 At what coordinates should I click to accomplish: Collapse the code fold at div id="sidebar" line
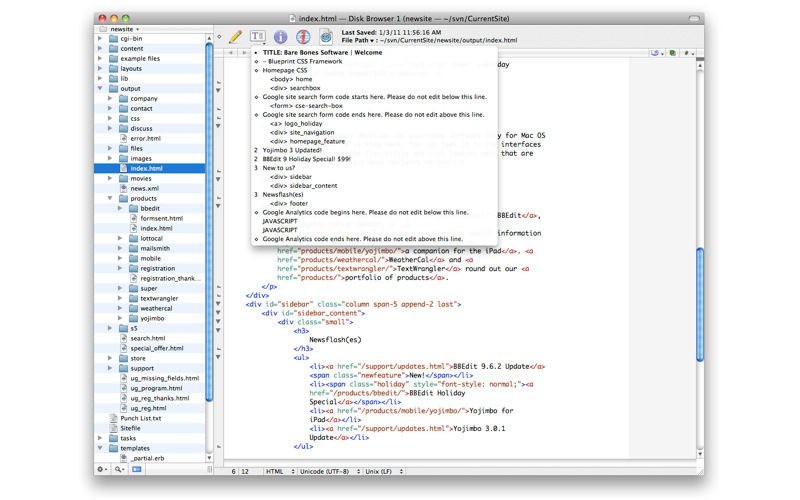[218, 304]
